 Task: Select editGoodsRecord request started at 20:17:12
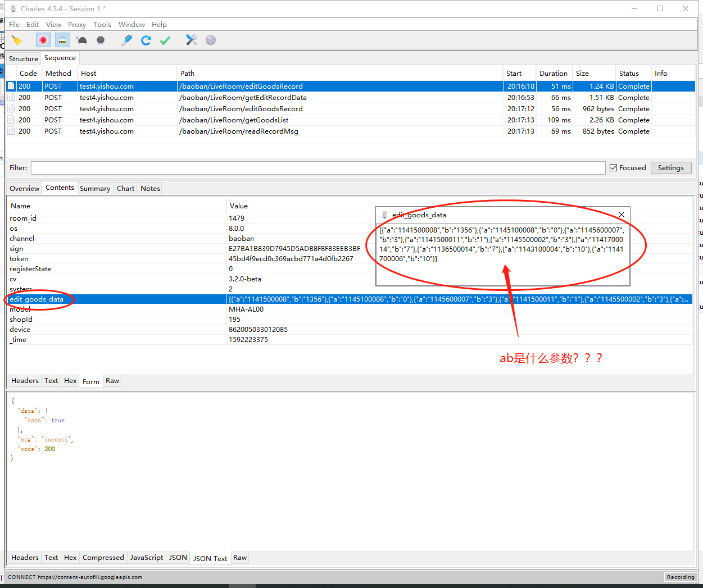(351, 109)
